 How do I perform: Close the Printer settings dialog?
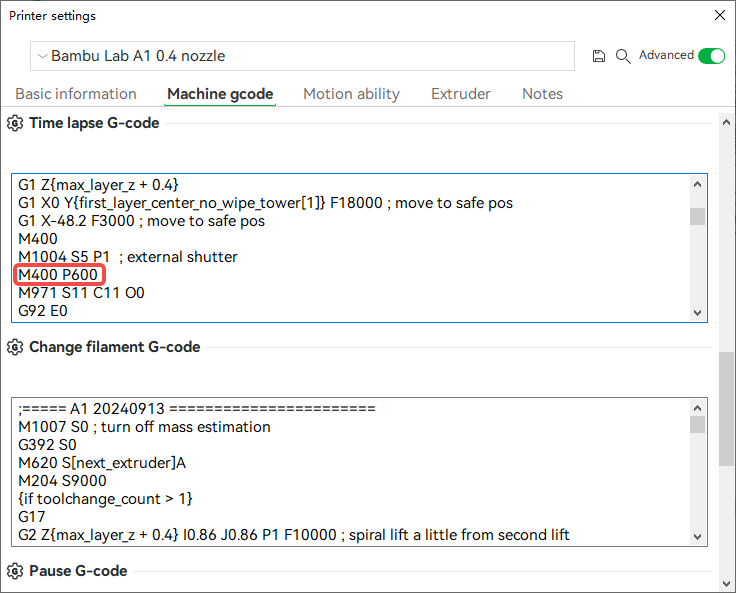click(x=720, y=15)
